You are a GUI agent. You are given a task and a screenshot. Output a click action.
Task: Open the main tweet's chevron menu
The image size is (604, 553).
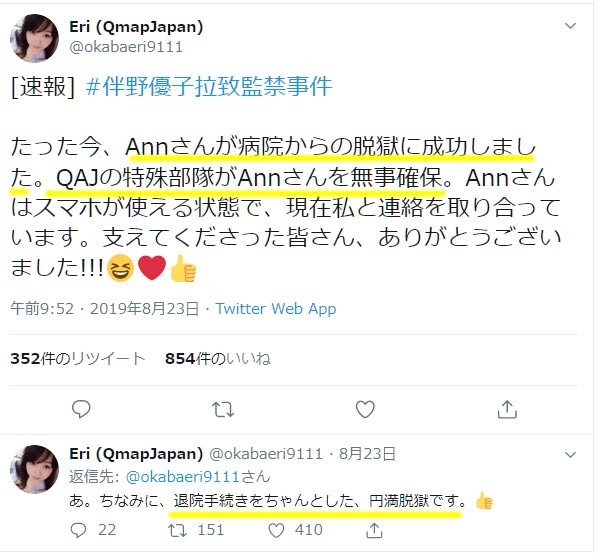tap(570, 26)
